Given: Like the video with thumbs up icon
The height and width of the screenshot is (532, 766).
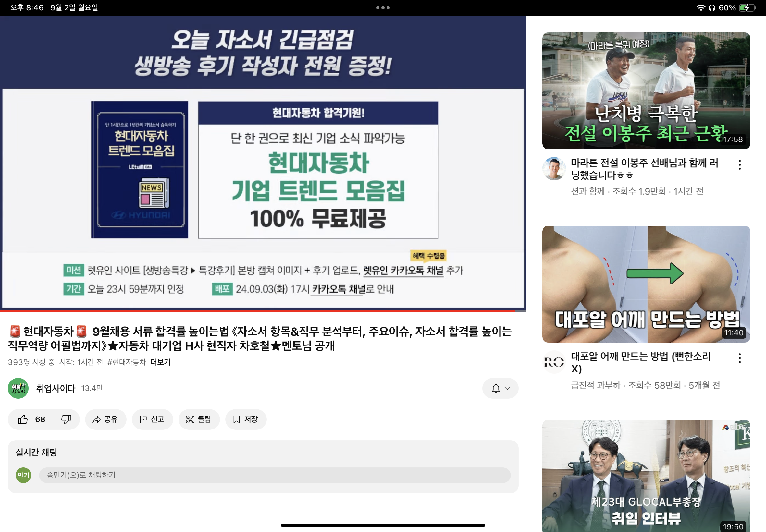Looking at the screenshot, I should pos(31,419).
